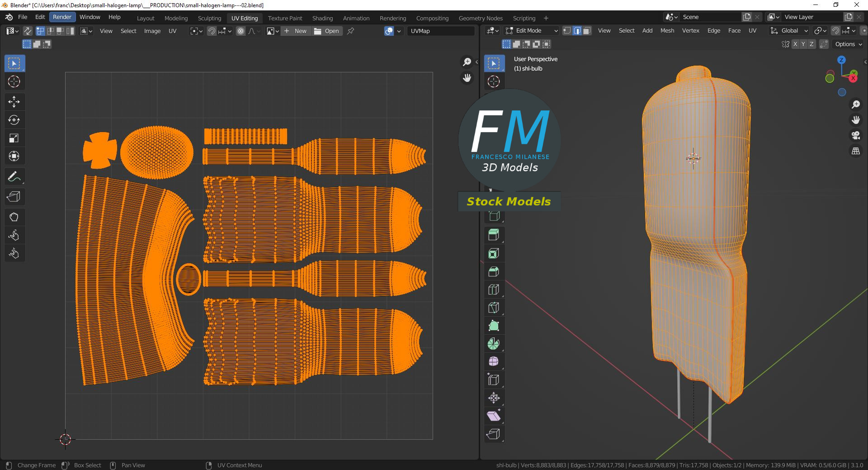Enable UV island selection mode

tap(70, 31)
